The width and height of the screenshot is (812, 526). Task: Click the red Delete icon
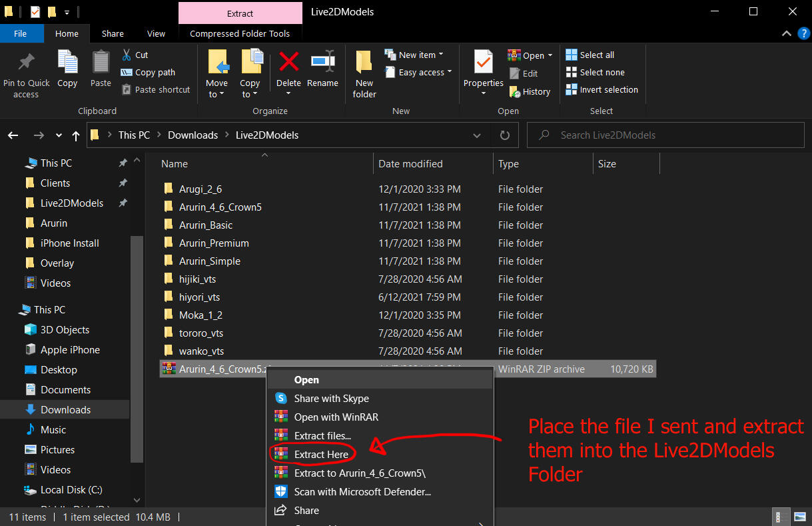288,62
